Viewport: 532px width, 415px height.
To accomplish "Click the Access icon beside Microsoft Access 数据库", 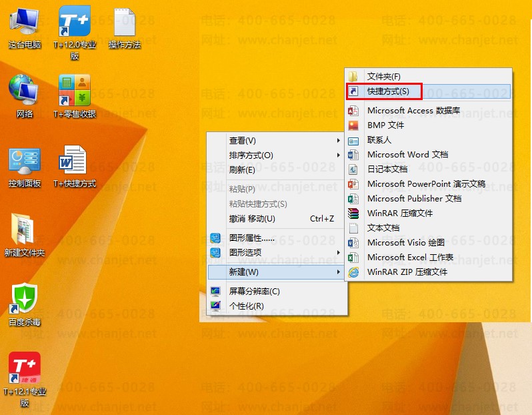I will 353,111.
